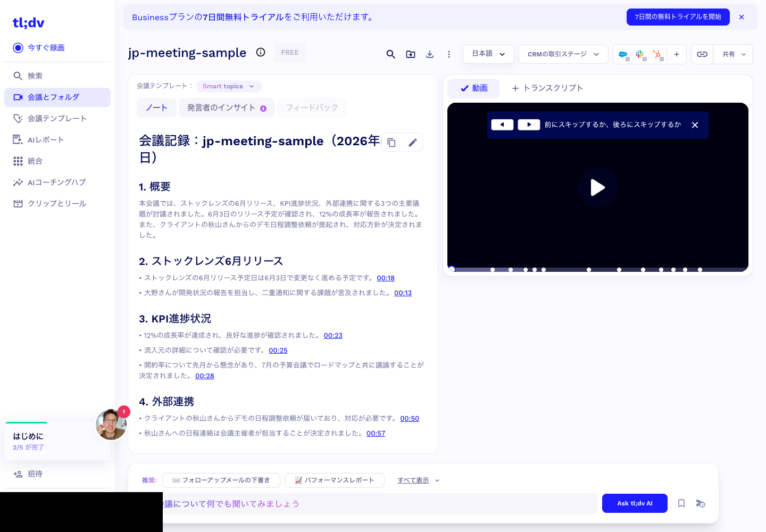Click the skip forward button in tooltip
Screen dimensions: 766x532
coord(529,124)
